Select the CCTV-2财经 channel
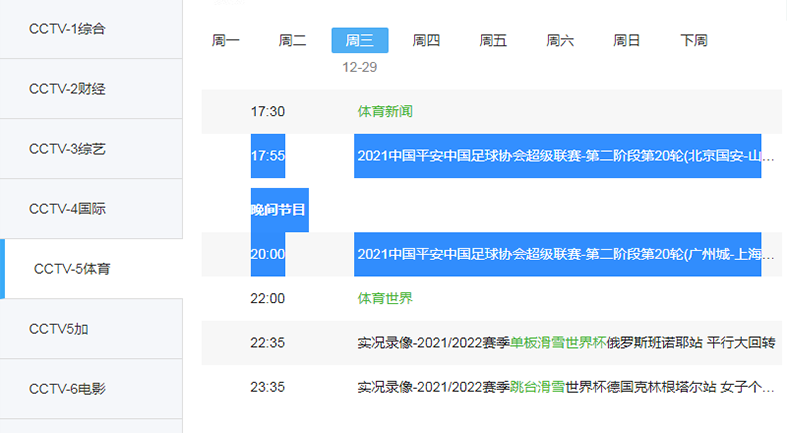 (x=91, y=89)
